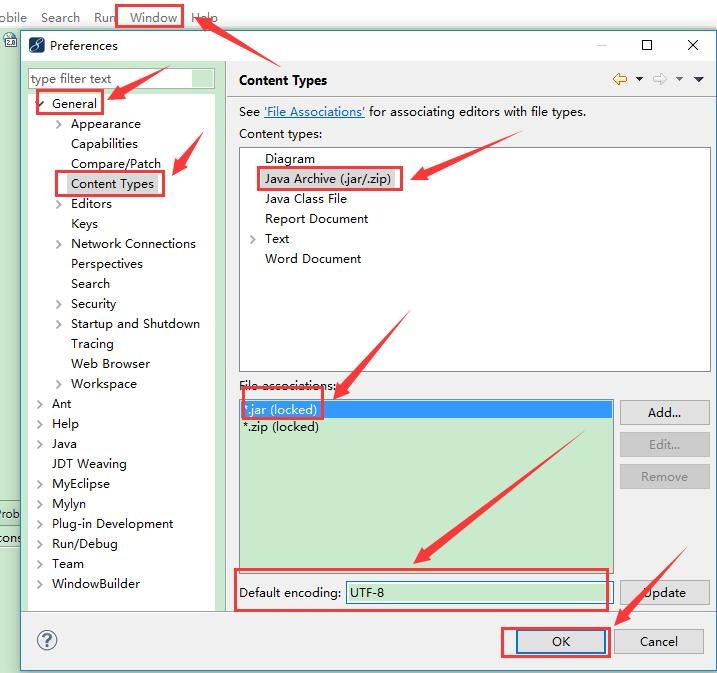The width and height of the screenshot is (717, 673).
Task: Focus the type filter text field
Action: (x=121, y=79)
